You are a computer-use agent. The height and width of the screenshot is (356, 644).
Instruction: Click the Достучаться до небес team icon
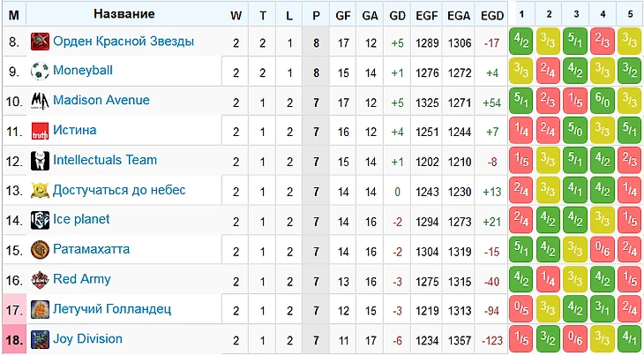[x=40, y=190]
